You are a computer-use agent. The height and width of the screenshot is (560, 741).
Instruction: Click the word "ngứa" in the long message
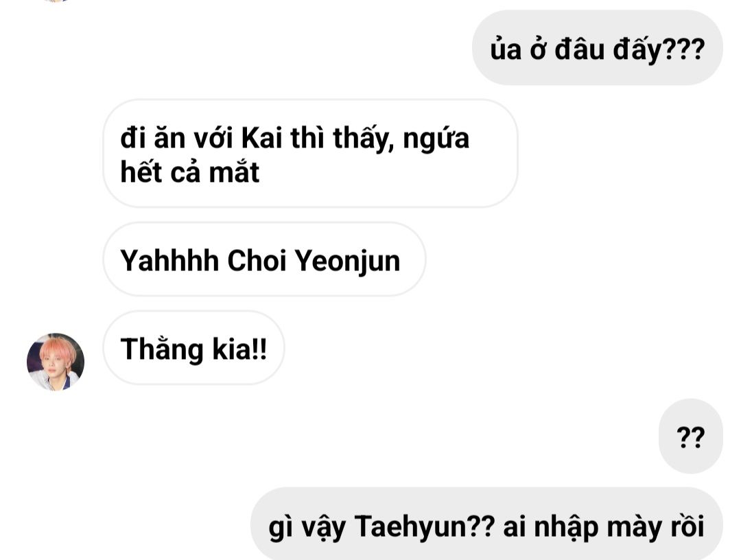point(436,139)
